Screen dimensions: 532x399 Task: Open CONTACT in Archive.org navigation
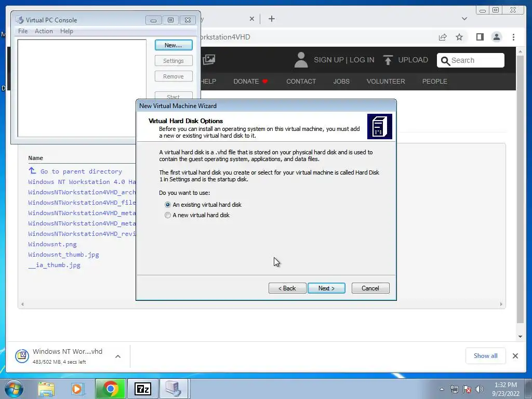(301, 82)
